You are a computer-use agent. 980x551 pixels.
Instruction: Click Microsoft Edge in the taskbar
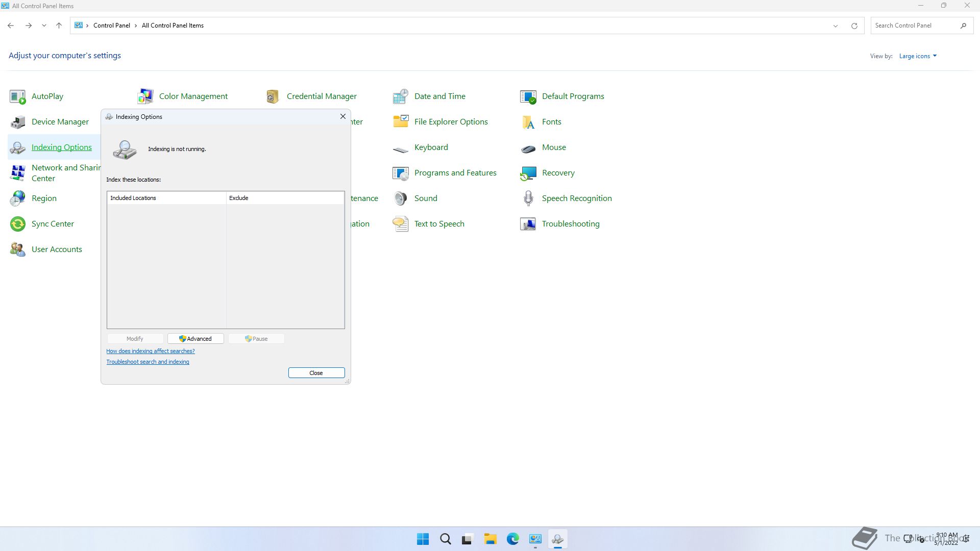512,539
